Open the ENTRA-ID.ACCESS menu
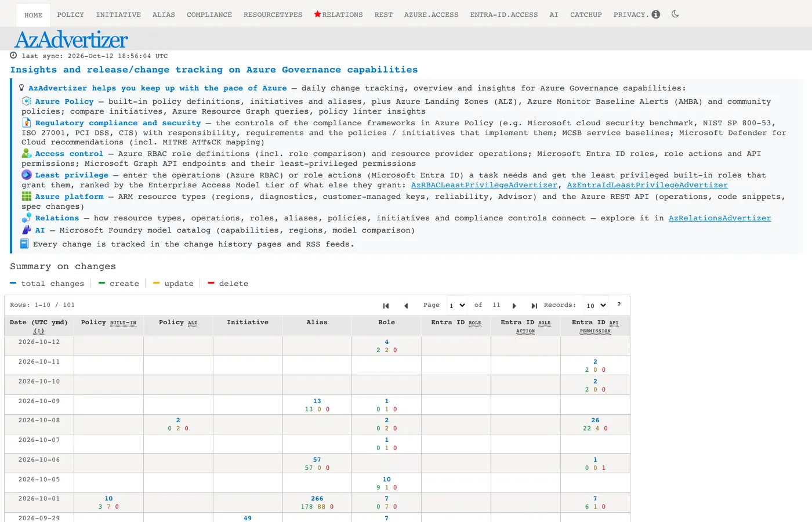Image resolution: width=812 pixels, height=522 pixels. pos(504,14)
